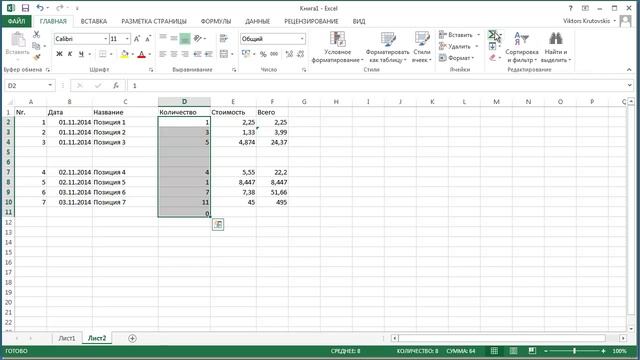Screen dimensions: 640x360
Task: Toggle center text horizontally
Action: pos(174,54)
